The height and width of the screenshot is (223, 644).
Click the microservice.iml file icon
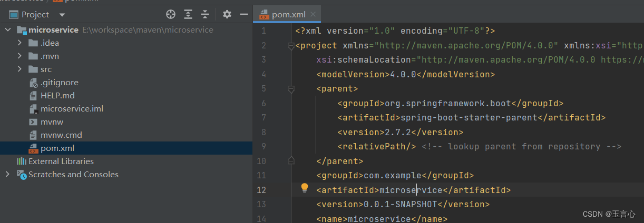pyautogui.click(x=33, y=109)
